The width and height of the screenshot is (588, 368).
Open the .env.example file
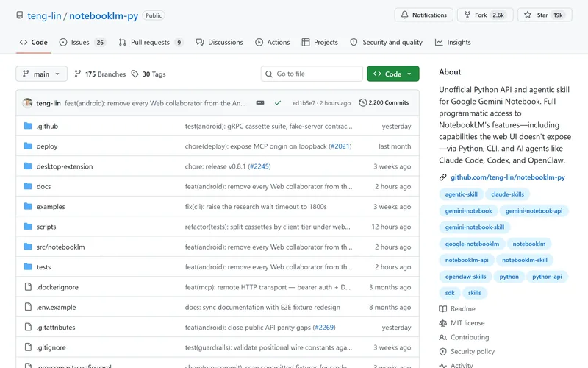coord(57,307)
